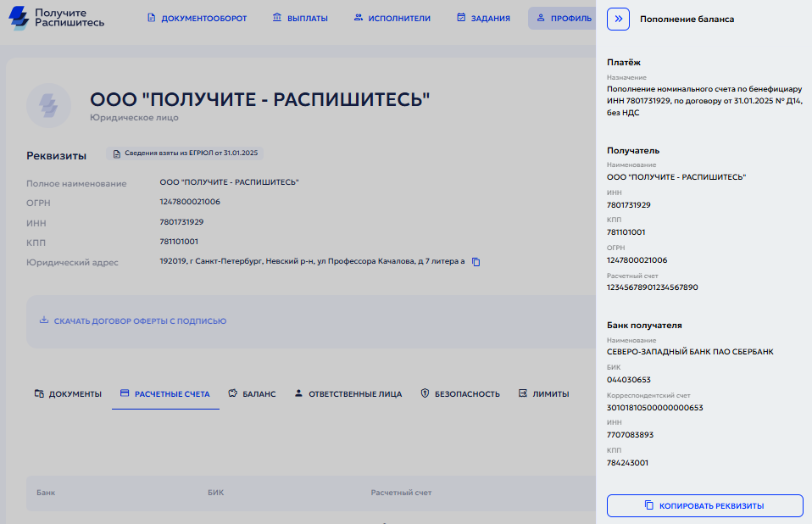Click Копировать реквизиты button
The image size is (812, 524).
pos(705,506)
